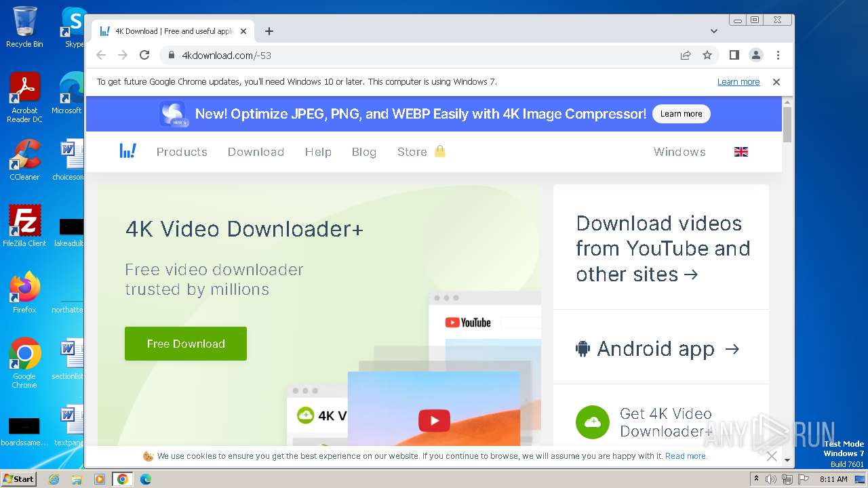
Task: Click the Chrome taskbar icon
Action: coord(123,479)
